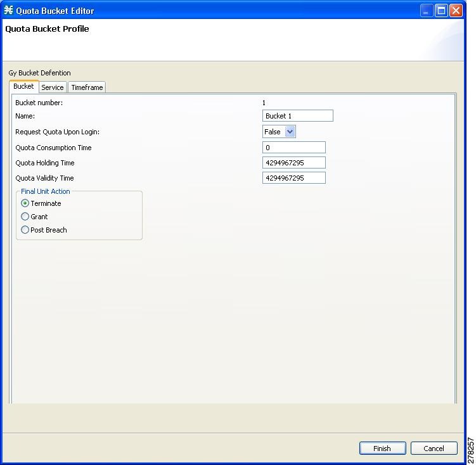
Task: Switch to the Bucket tab
Action: click(x=23, y=86)
